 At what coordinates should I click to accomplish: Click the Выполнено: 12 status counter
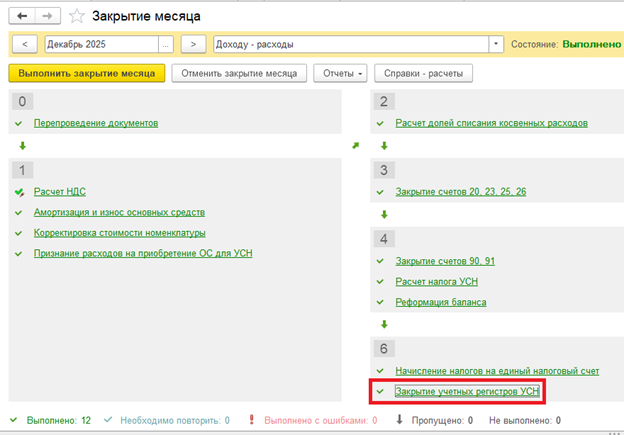(59, 421)
